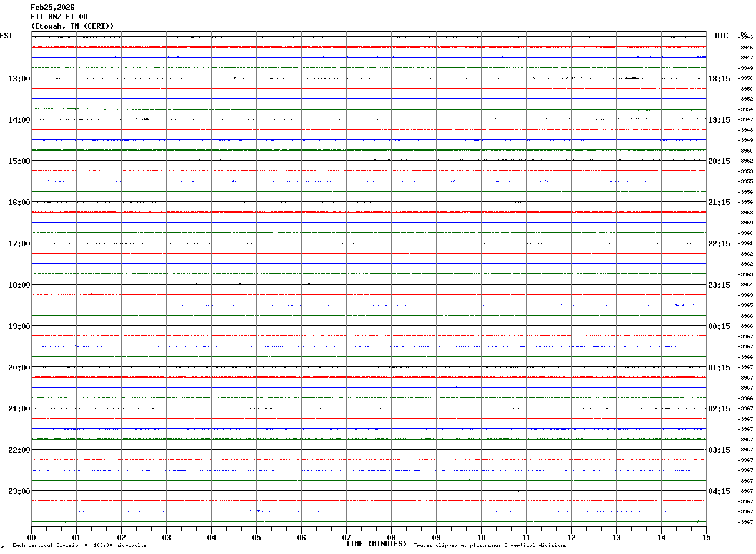
Task: Click the 23:00 EST time label
Action: tap(19, 491)
